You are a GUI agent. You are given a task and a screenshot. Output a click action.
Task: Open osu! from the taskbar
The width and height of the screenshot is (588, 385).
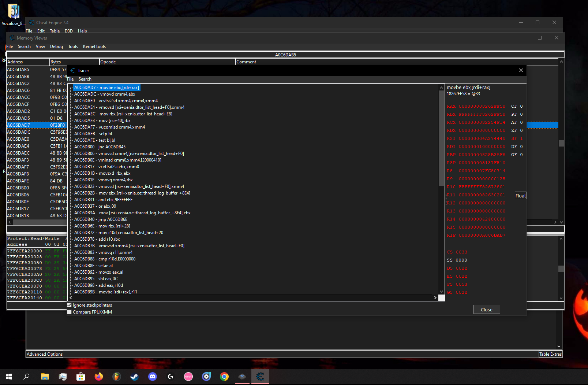pyautogui.click(x=188, y=376)
